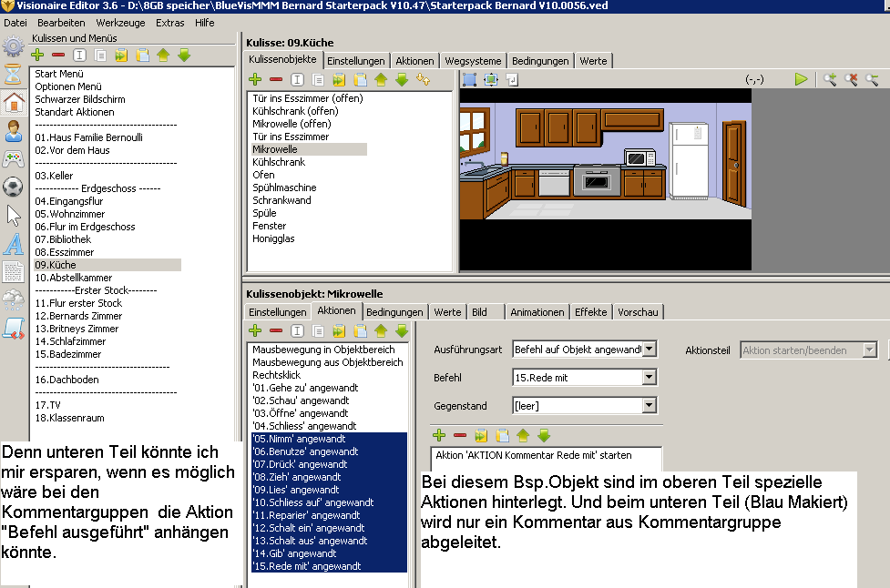Image resolution: width=890 pixels, height=588 pixels.
Task: Click the gamepad interfaces icon
Action: (x=13, y=159)
